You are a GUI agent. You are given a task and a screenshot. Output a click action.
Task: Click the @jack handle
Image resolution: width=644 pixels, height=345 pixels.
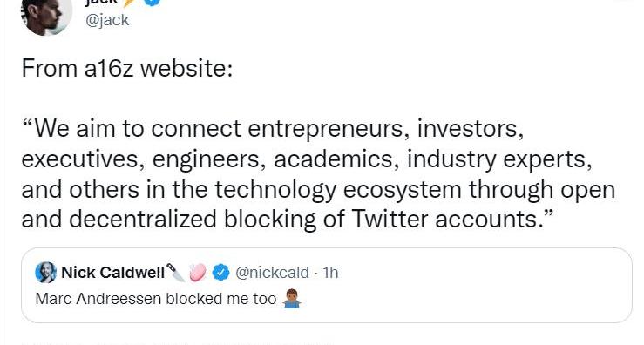coord(107,20)
